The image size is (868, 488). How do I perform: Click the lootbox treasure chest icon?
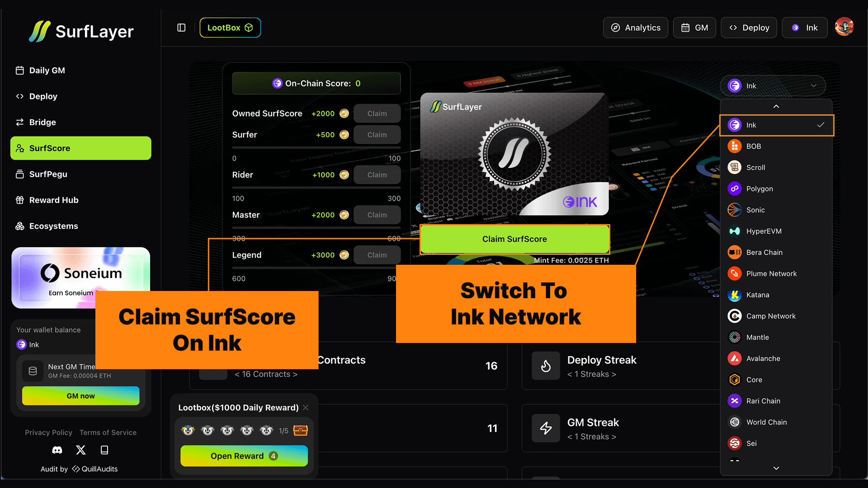tap(300, 431)
